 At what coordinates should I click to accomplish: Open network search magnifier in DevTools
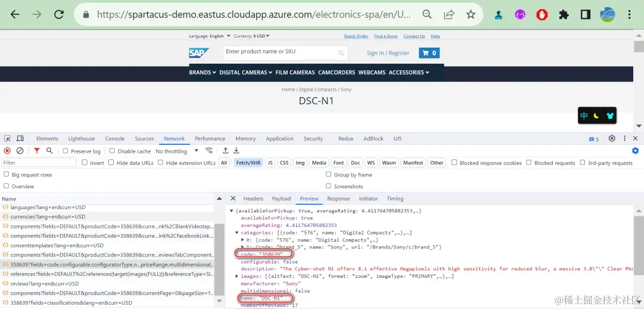click(x=49, y=151)
